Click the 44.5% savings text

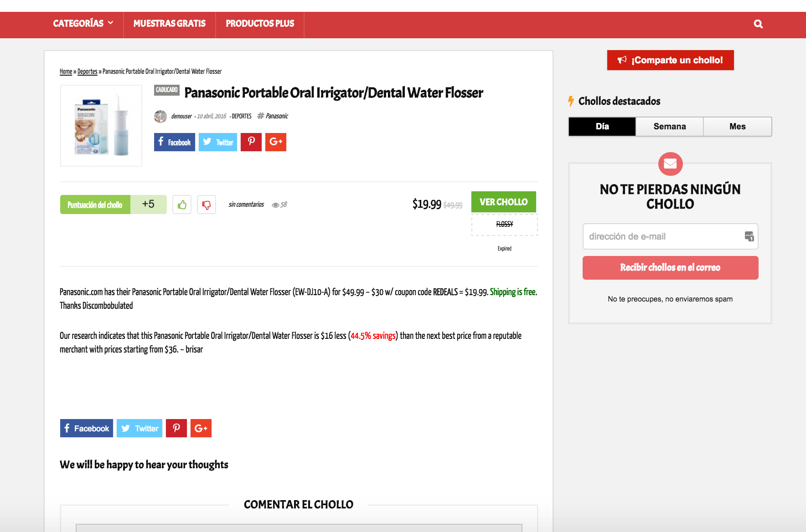373,336
